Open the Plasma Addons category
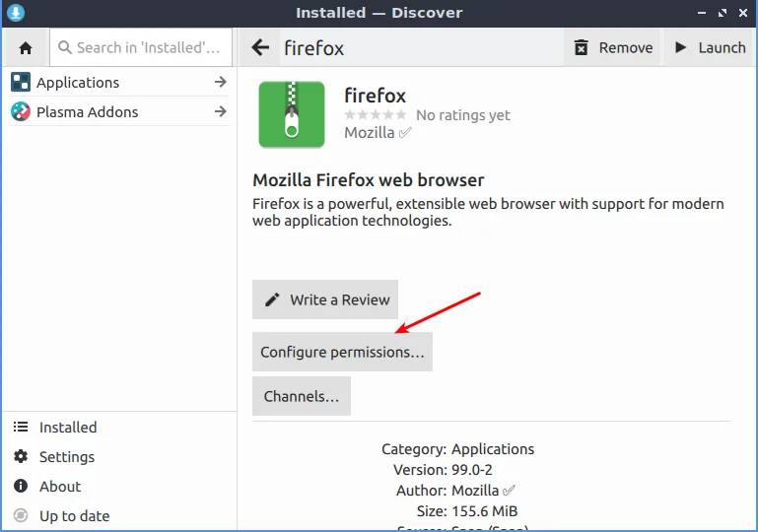This screenshot has height=532, width=758. [x=119, y=111]
